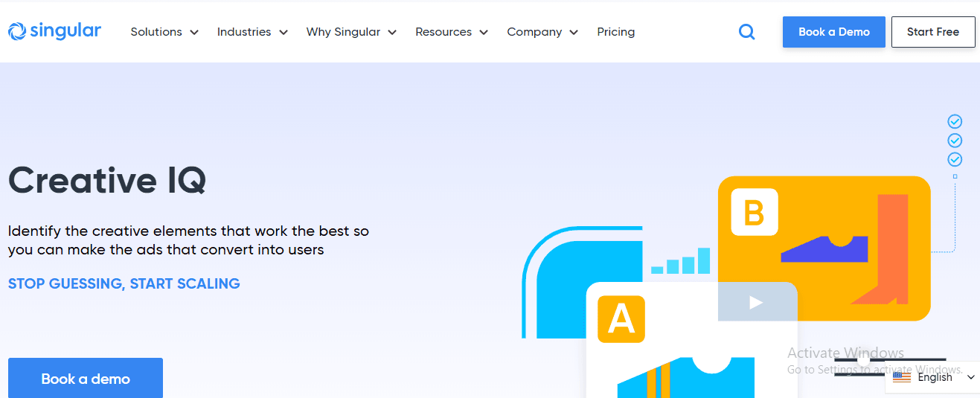This screenshot has height=398, width=980.
Task: Click the top blue checkmark circle
Action: [955, 121]
